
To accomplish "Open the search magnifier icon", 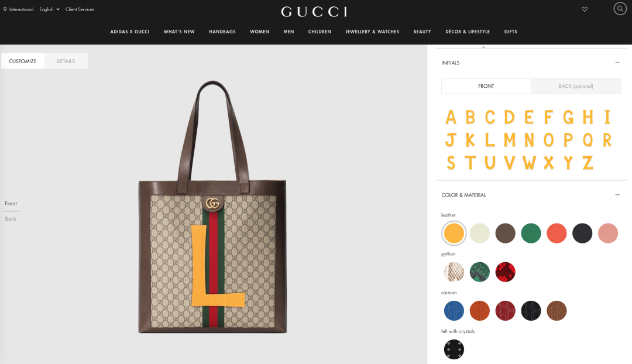I will coord(620,8).
